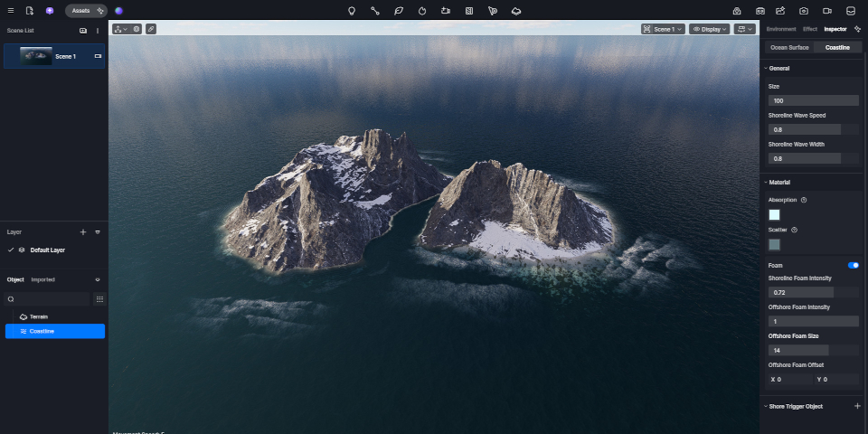The width and height of the screenshot is (868, 434).
Task: Toggle the Foam switch off
Action: [853, 265]
